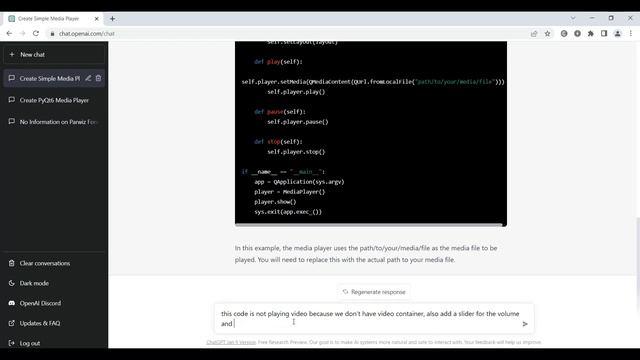Start a New chat
This screenshot has width=640, height=360.
54,54
